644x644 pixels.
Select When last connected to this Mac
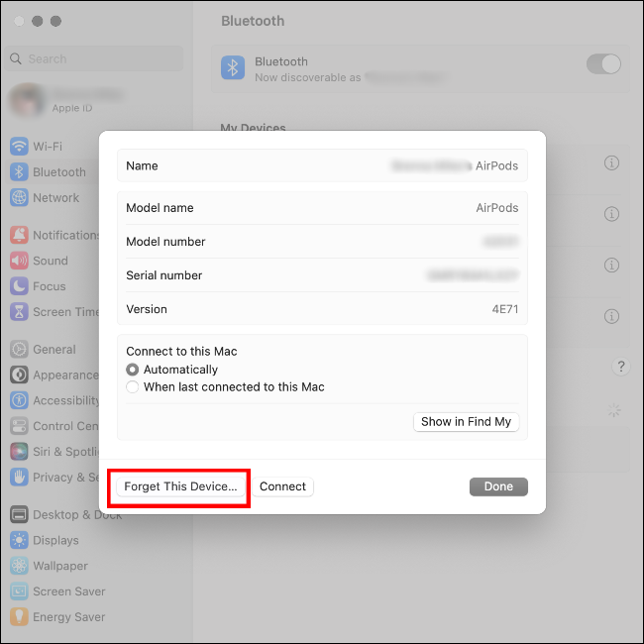(132, 386)
